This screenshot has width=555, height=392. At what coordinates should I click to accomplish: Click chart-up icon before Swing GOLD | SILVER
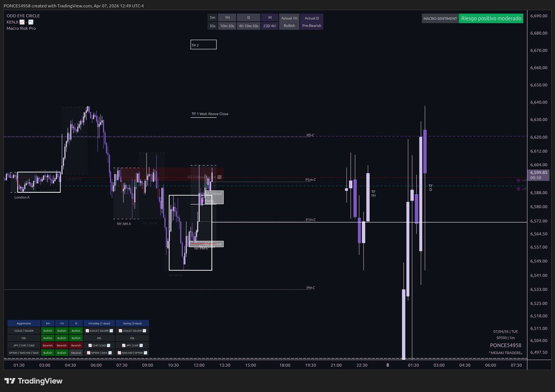[120, 331]
